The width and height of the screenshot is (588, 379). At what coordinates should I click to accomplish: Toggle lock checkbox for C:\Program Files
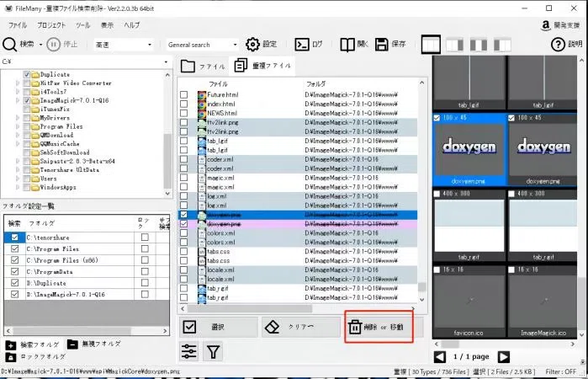point(145,248)
